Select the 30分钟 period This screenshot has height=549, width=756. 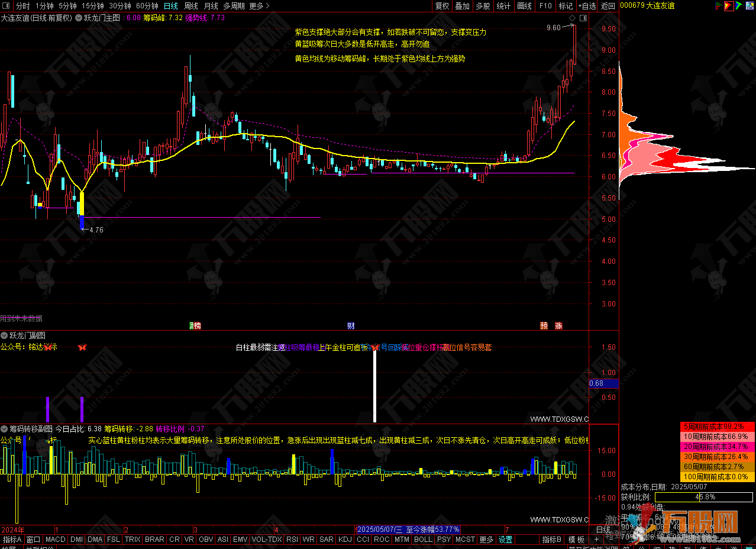click(120, 6)
